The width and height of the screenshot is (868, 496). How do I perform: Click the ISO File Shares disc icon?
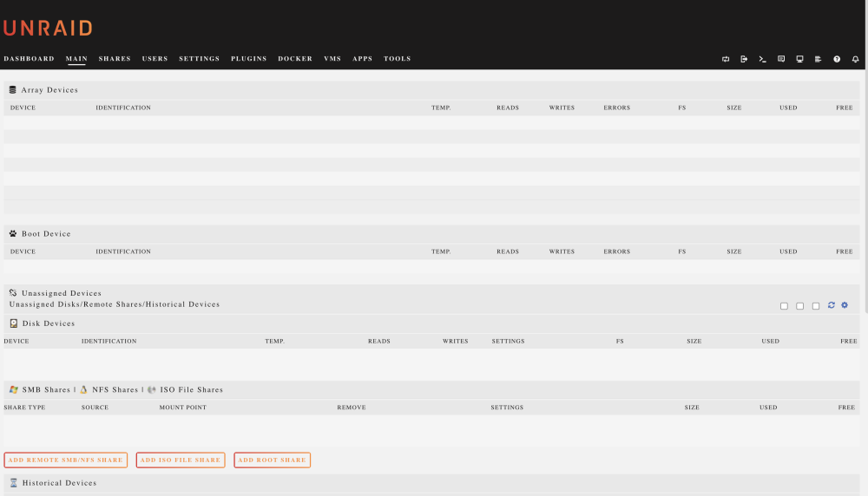(x=152, y=389)
